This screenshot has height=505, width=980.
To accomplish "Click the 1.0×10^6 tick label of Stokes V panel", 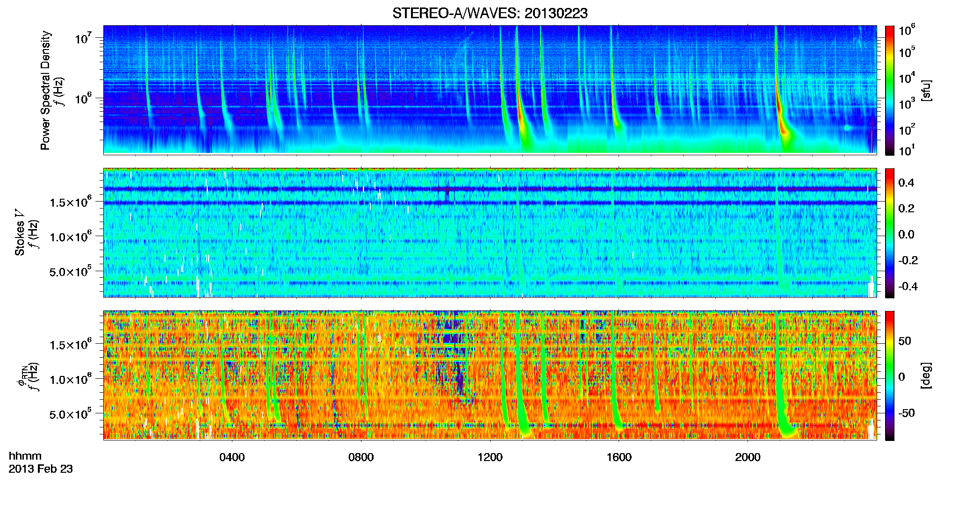I will (71, 237).
